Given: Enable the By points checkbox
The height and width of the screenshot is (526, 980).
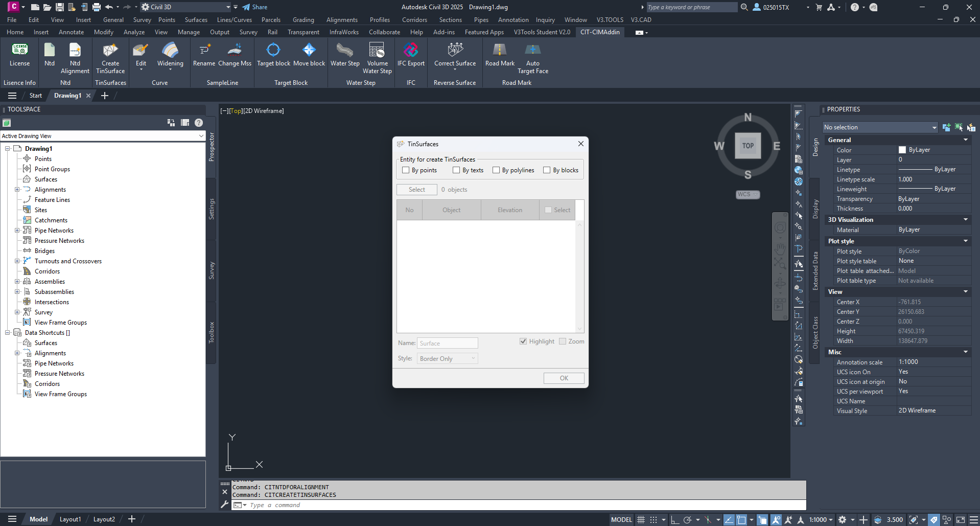Looking at the screenshot, I should pyautogui.click(x=406, y=170).
